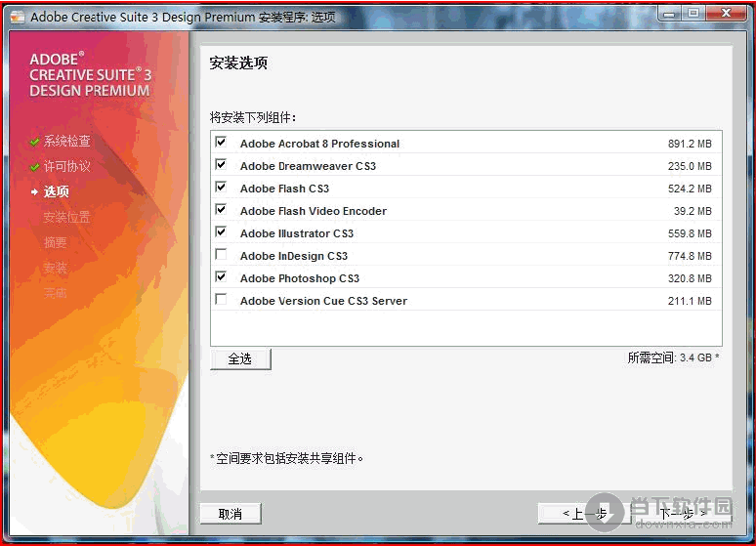The width and height of the screenshot is (756, 546).
Task: Uncheck Adobe Flash CS3 checkbox
Action: point(221,187)
